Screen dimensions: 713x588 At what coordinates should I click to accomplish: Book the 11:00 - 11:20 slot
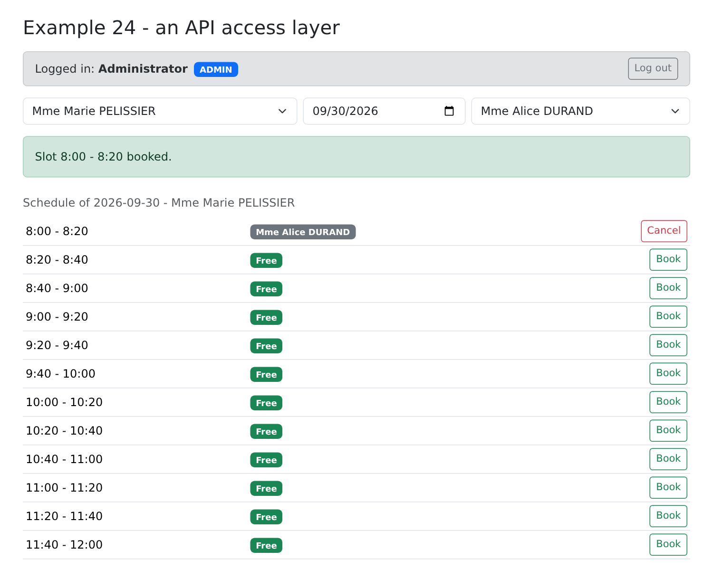pyautogui.click(x=668, y=487)
